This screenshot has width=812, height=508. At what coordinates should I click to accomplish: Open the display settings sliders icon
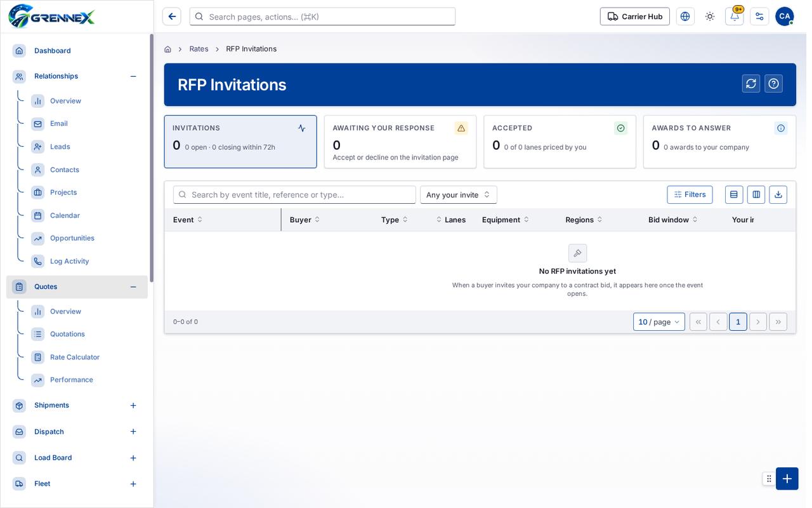[759, 17]
